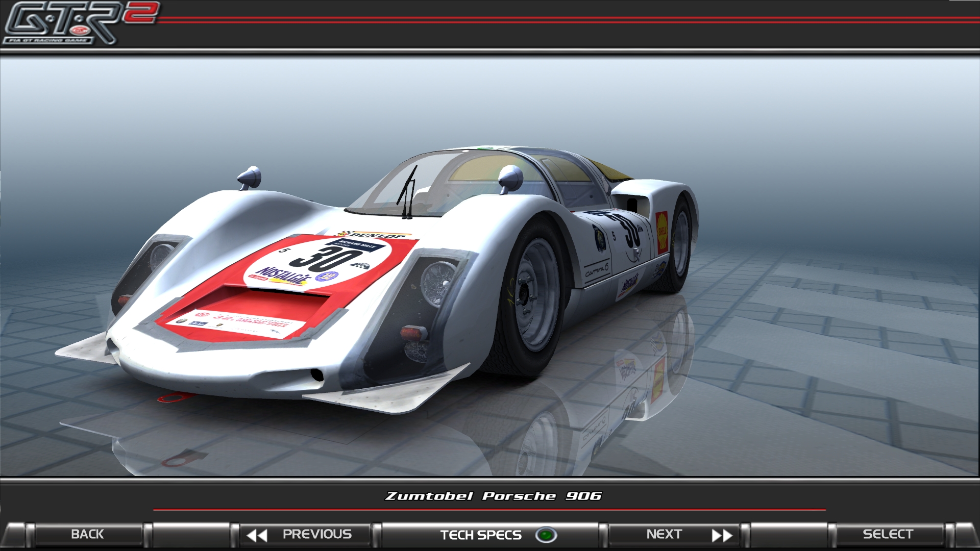Click the Zumtobel Porsche 906 car name
The image size is (980, 551).
pos(493,496)
